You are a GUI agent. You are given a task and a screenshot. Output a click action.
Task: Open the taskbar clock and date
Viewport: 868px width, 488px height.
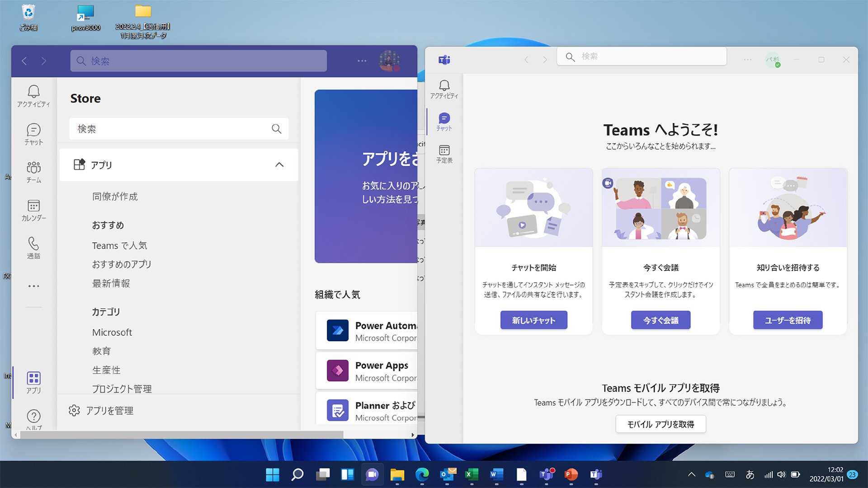click(826, 474)
